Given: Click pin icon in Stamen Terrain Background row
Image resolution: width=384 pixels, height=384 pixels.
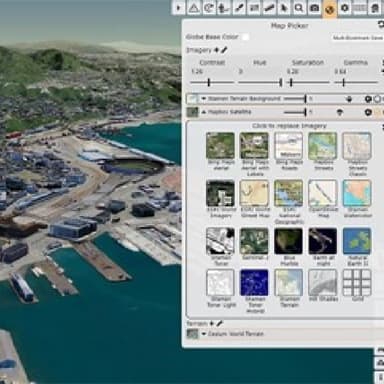Looking at the screenshot, I should 349,99.
